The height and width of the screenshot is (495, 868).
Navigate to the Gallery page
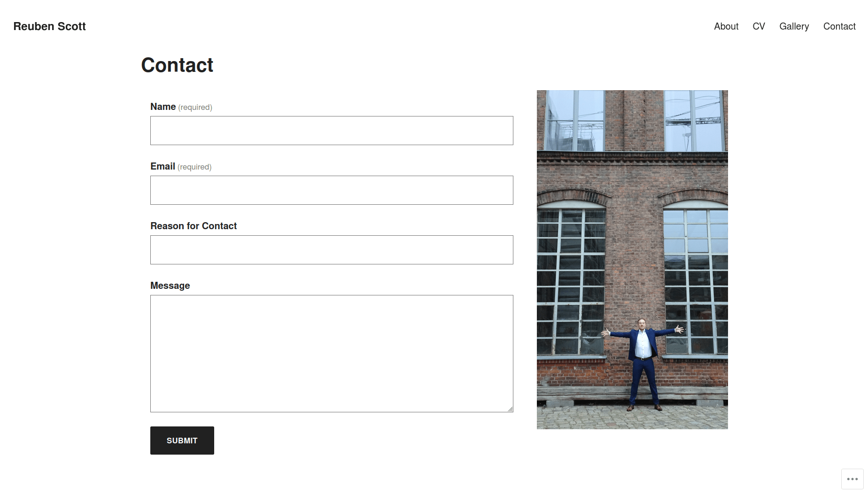794,26
